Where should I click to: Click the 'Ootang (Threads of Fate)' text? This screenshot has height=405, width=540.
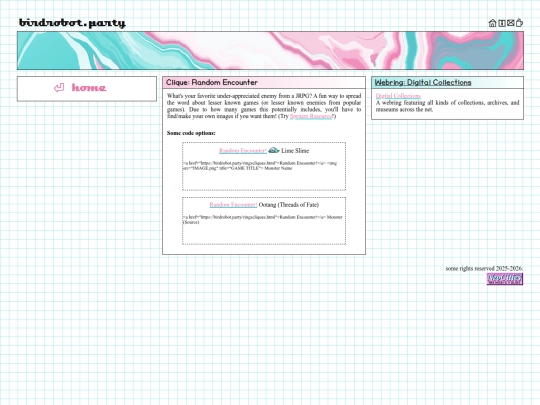click(289, 205)
